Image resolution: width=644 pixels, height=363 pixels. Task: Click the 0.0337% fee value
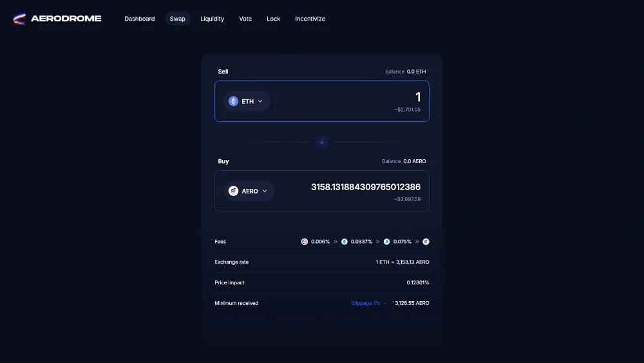(x=361, y=242)
